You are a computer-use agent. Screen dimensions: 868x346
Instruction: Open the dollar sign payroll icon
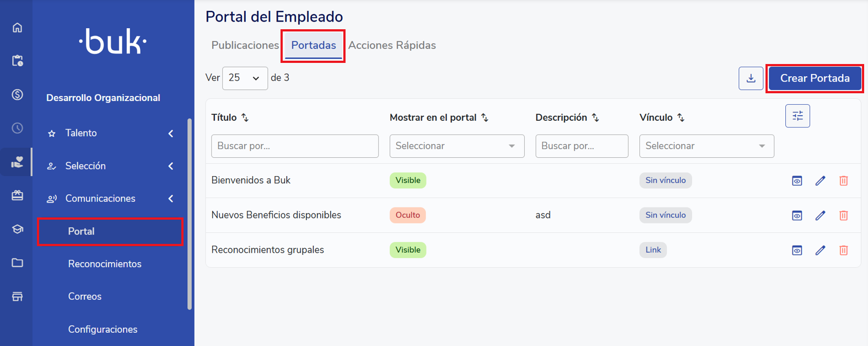tap(17, 94)
